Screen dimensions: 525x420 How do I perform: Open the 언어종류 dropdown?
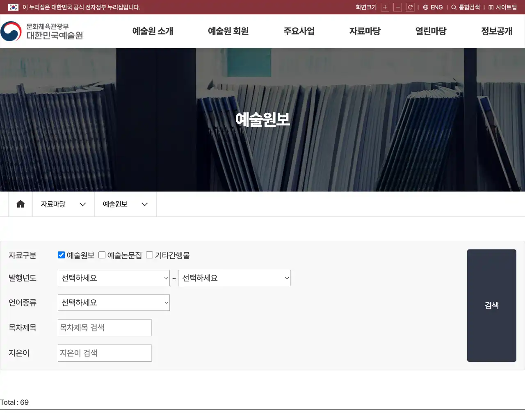[x=114, y=303]
